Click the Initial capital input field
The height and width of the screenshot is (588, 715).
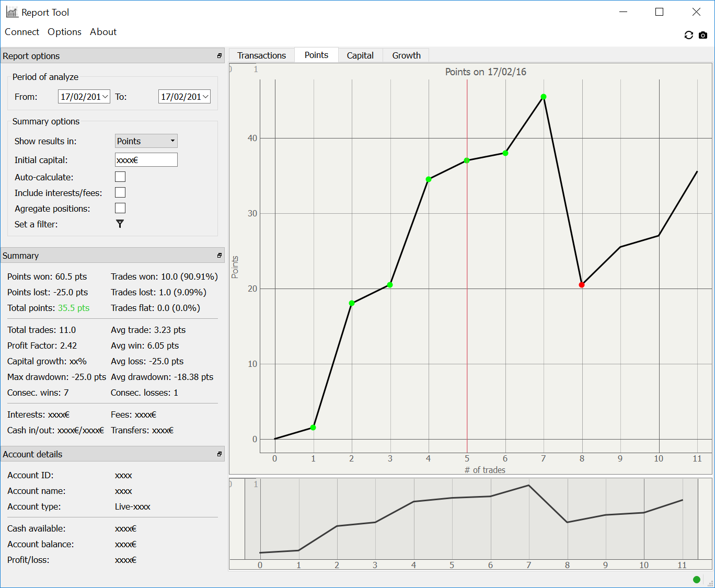146,160
